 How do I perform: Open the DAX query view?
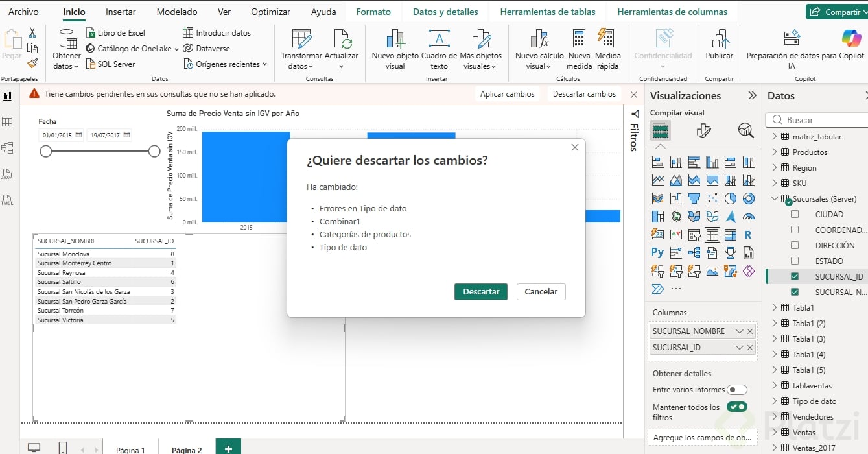pyautogui.click(x=8, y=174)
